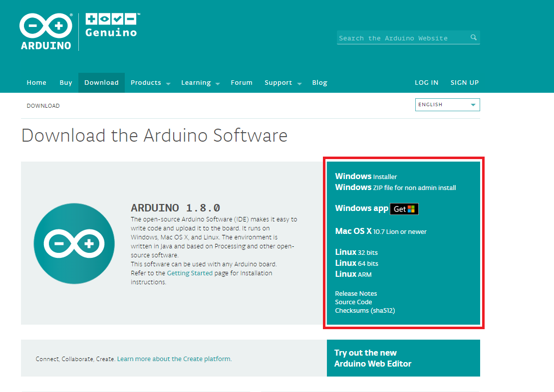The height and width of the screenshot is (392, 554).
Task: Expand the Support dropdown menu
Action: pos(283,83)
